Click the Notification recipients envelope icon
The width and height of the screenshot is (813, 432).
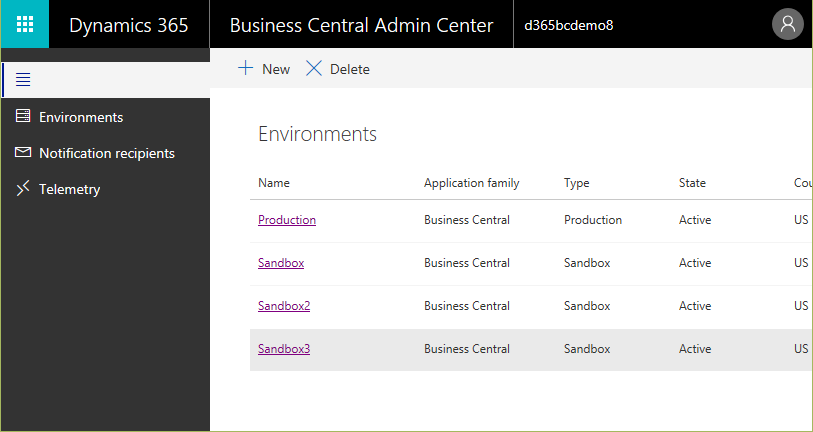[23, 152]
